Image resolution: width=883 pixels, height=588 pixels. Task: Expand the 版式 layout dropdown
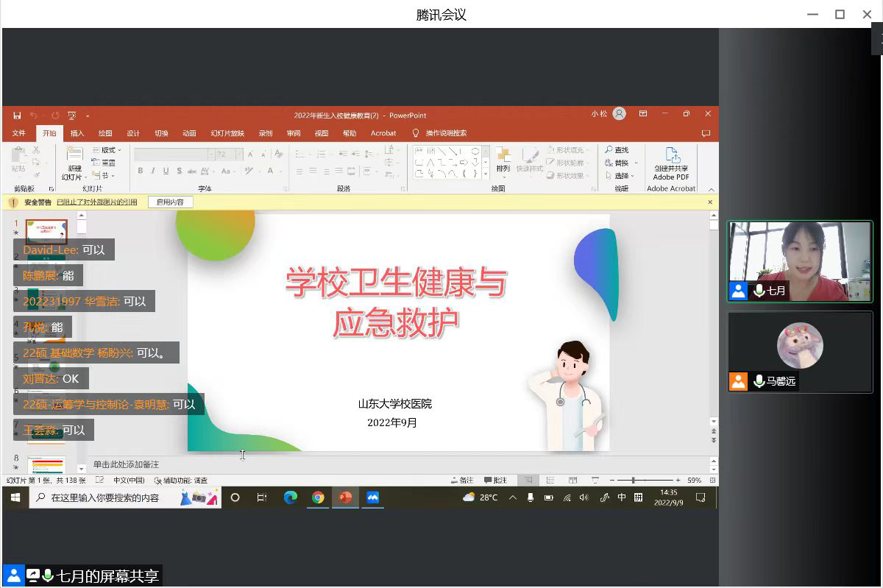click(x=108, y=150)
